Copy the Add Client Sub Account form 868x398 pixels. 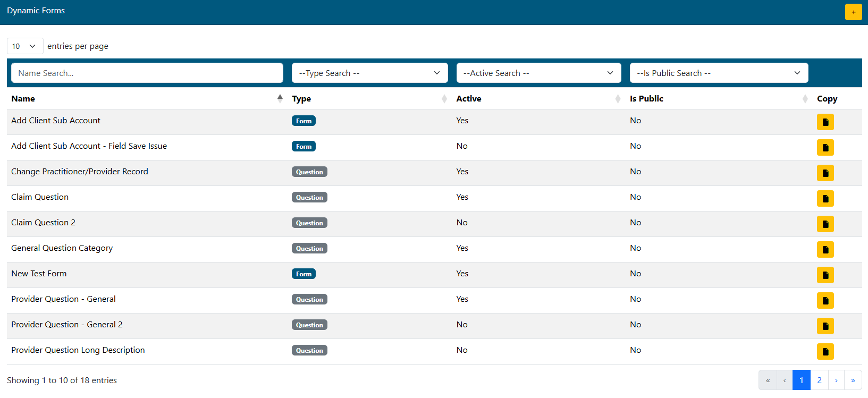coord(825,122)
